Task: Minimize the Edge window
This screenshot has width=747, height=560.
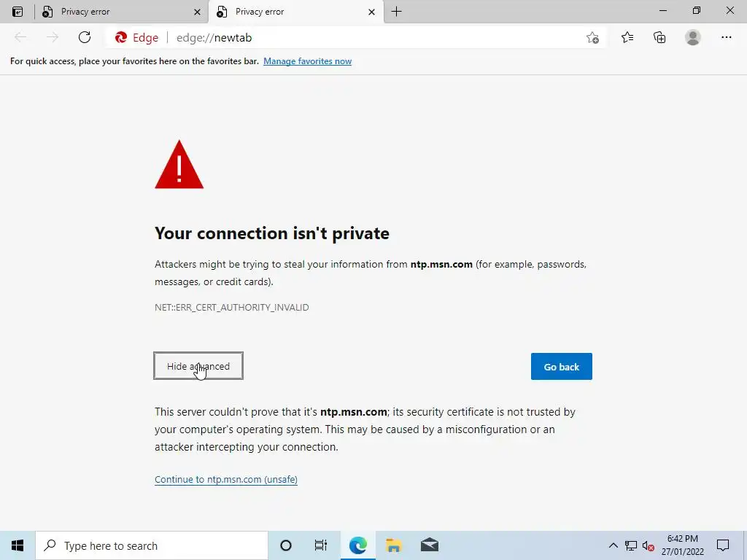Action: tap(662, 11)
